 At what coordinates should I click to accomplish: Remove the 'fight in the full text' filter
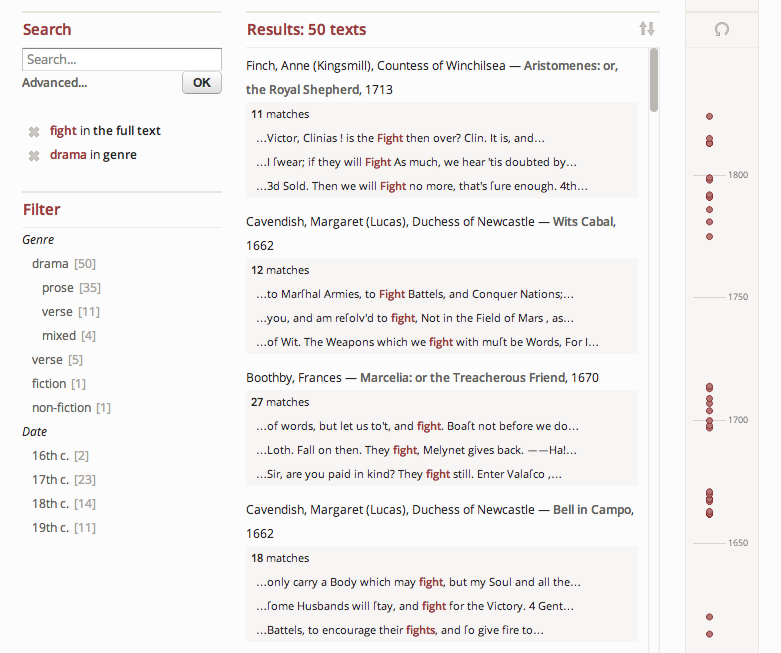pyautogui.click(x=33, y=132)
